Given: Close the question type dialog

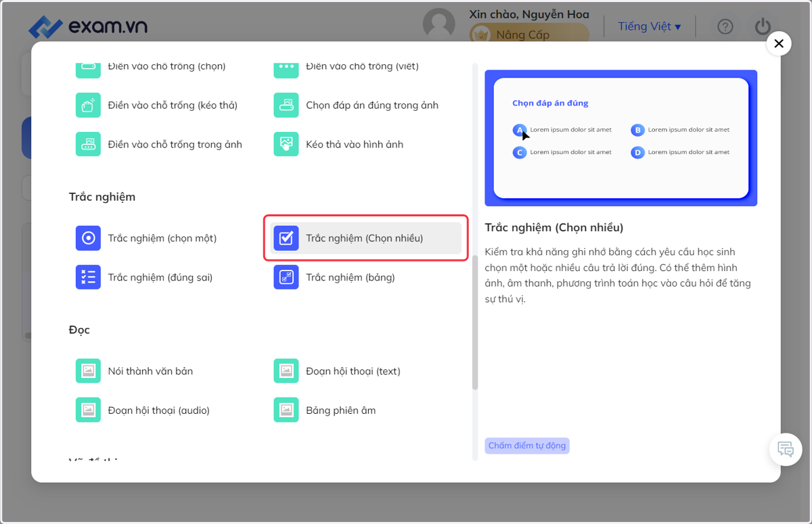Looking at the screenshot, I should 779,44.
